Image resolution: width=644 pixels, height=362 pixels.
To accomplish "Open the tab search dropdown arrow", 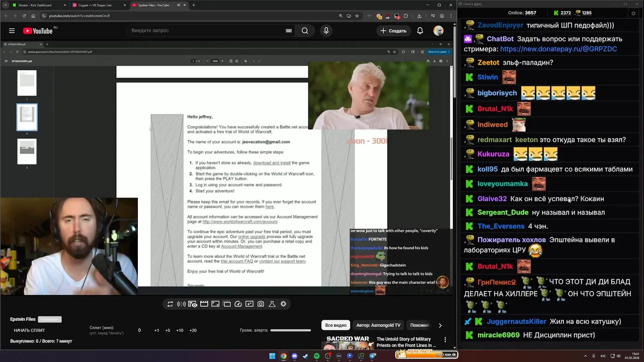I will pyautogui.click(x=5, y=5).
